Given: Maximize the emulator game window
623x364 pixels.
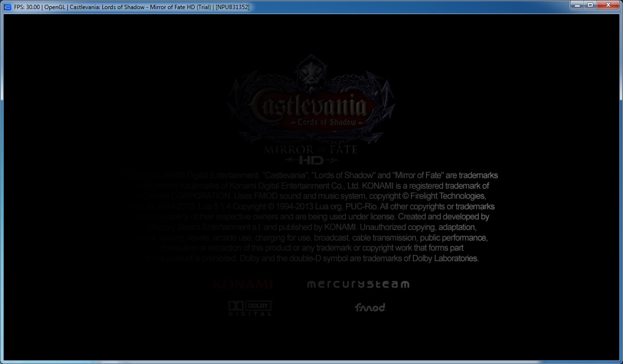Looking at the screenshot, I should [x=590, y=5].
